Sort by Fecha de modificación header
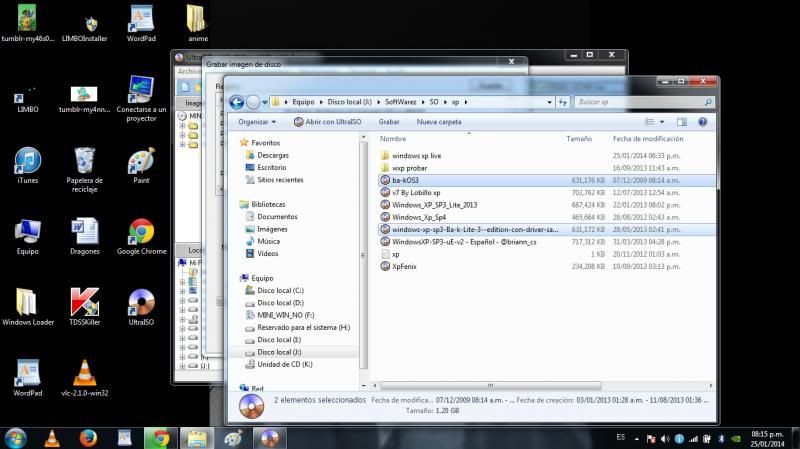The image size is (800, 449). 648,139
